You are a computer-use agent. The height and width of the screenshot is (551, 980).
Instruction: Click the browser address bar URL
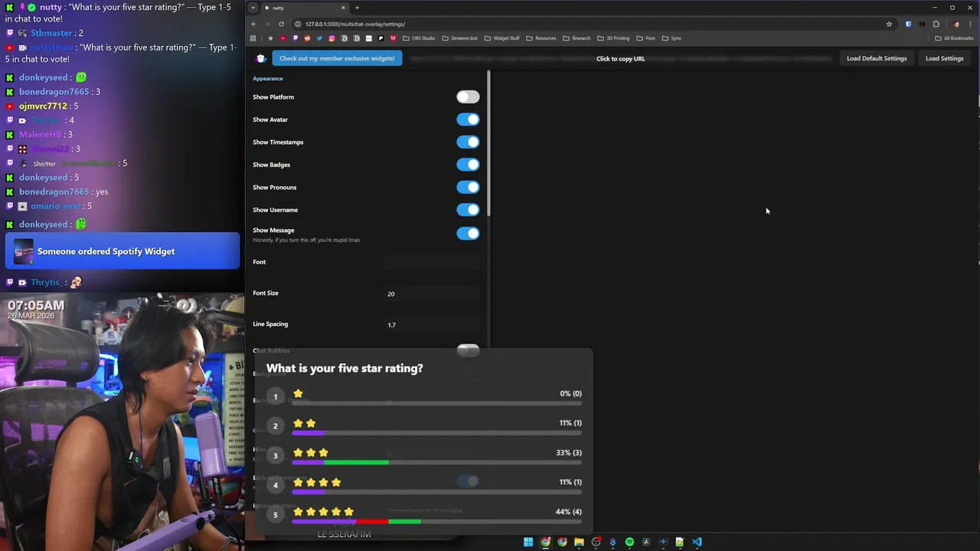(354, 24)
